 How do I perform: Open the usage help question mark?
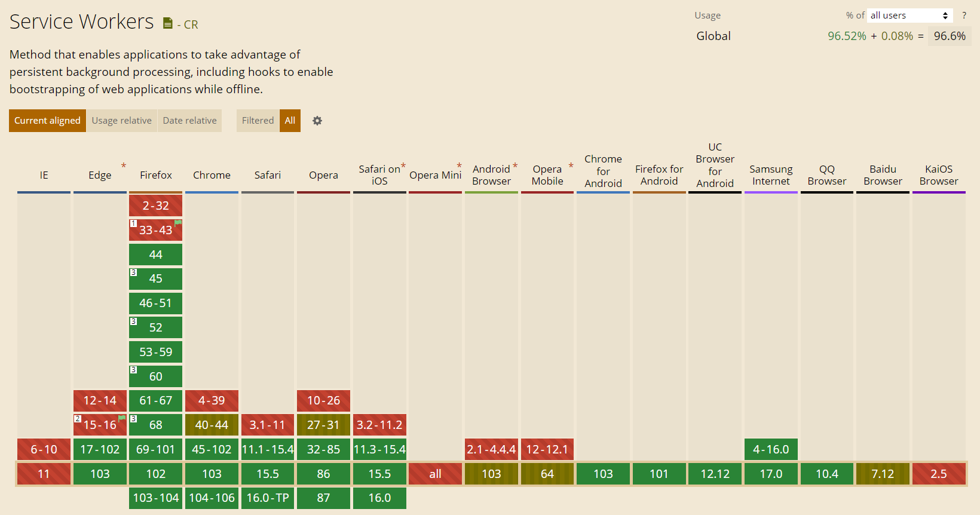(x=964, y=16)
